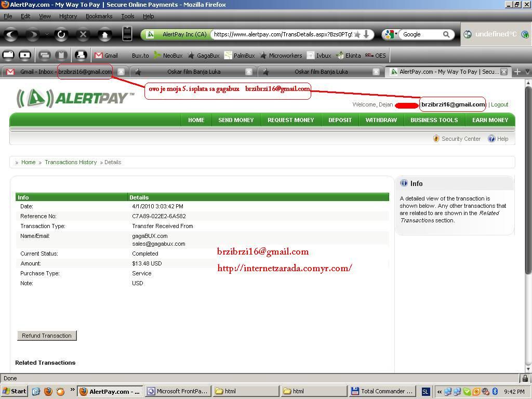This screenshot has width=532, height=399.
Task: Open the Security Center icon
Action: [436, 138]
